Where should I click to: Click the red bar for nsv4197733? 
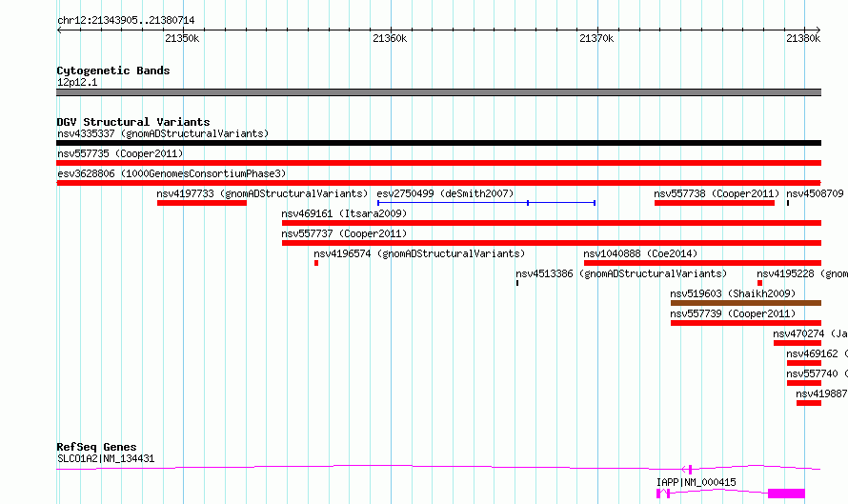pos(202,203)
